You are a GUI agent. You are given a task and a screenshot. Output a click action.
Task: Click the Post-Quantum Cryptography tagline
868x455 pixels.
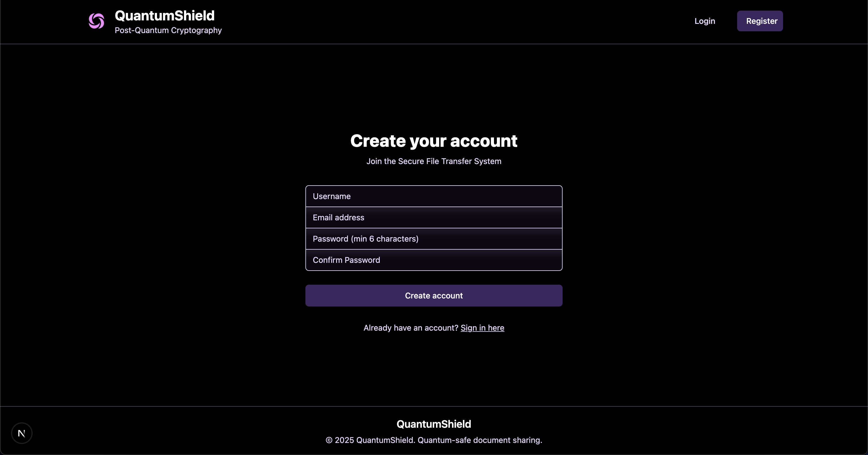(x=168, y=30)
